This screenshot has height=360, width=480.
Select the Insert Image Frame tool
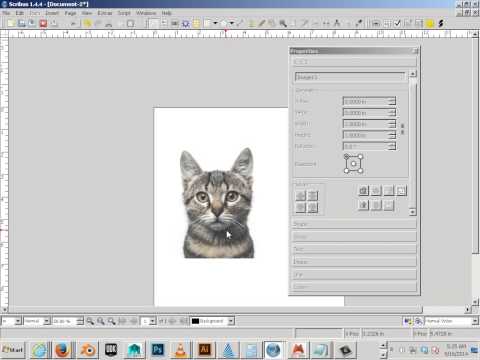[175, 23]
